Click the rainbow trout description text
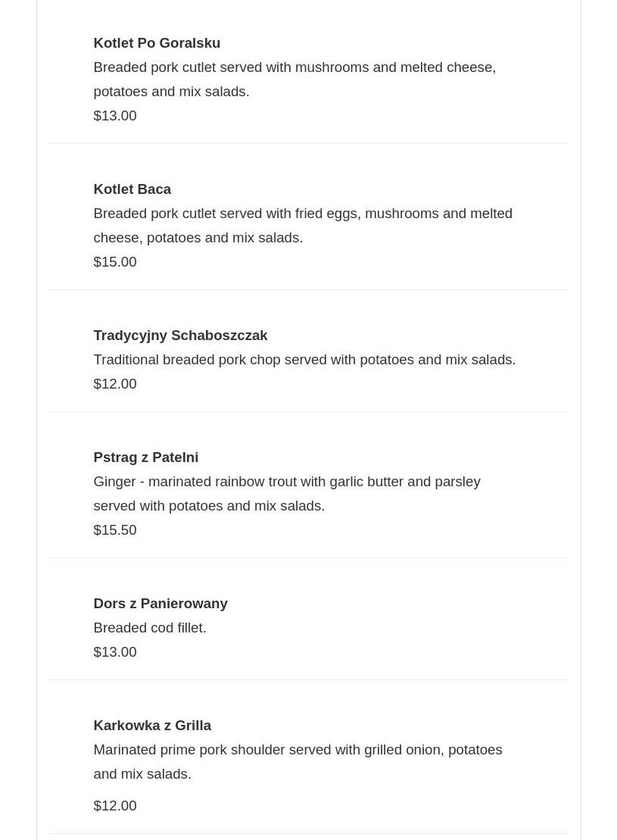617x840 pixels. (x=286, y=493)
